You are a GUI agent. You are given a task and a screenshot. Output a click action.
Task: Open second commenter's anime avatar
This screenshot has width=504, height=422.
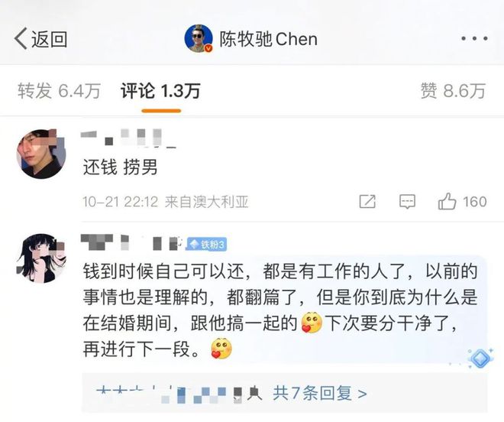point(41,258)
